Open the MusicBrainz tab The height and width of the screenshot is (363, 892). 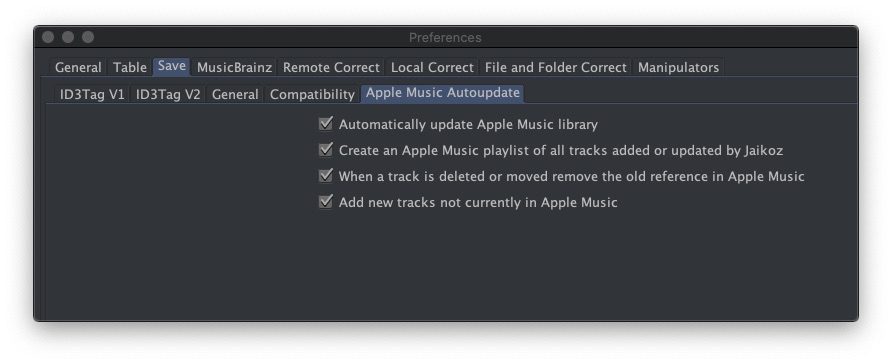[x=234, y=67]
